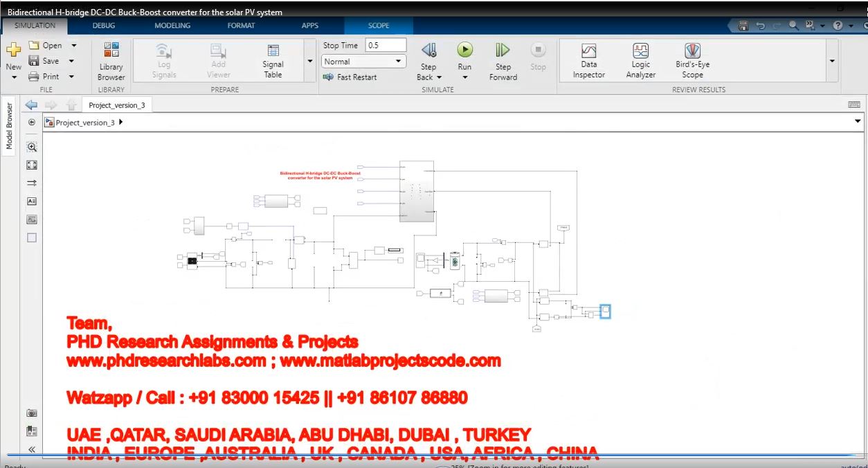Viewport: 868px width, 468px height.
Task: Switch to the SIMULATION tab
Action: click(x=35, y=26)
